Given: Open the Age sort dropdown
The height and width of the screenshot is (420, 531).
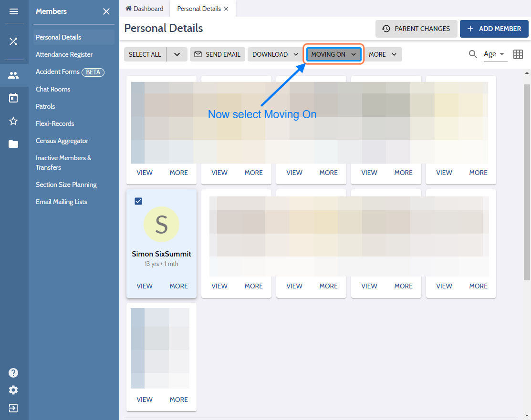Looking at the screenshot, I should [494, 54].
